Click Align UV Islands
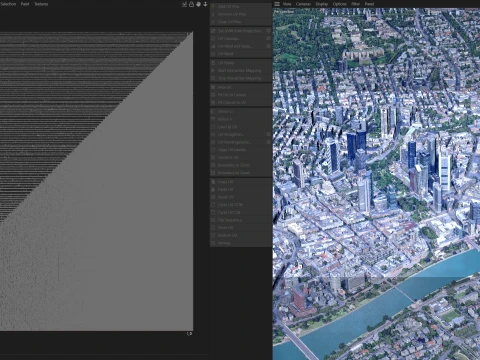This screenshot has height=360, width=480. [241, 150]
